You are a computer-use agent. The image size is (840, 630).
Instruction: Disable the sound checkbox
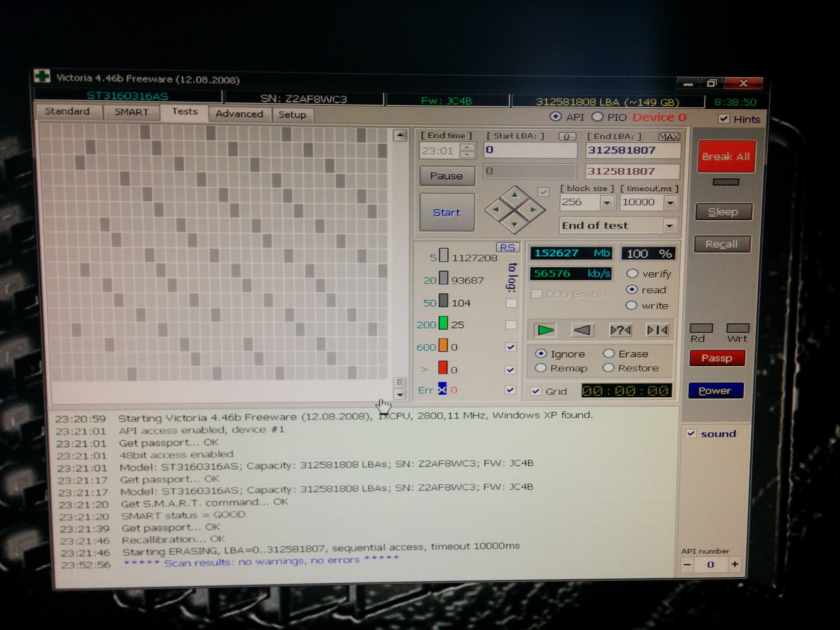tap(691, 434)
